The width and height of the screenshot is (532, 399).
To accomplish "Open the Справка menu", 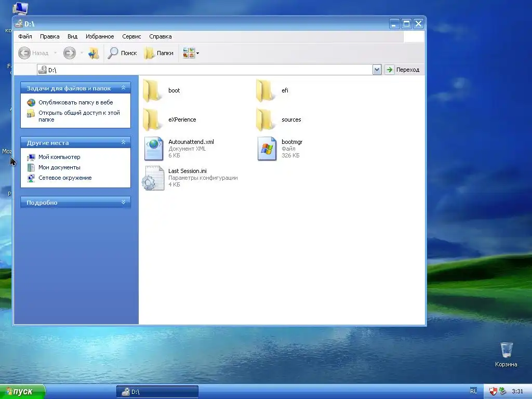I will pos(160,36).
